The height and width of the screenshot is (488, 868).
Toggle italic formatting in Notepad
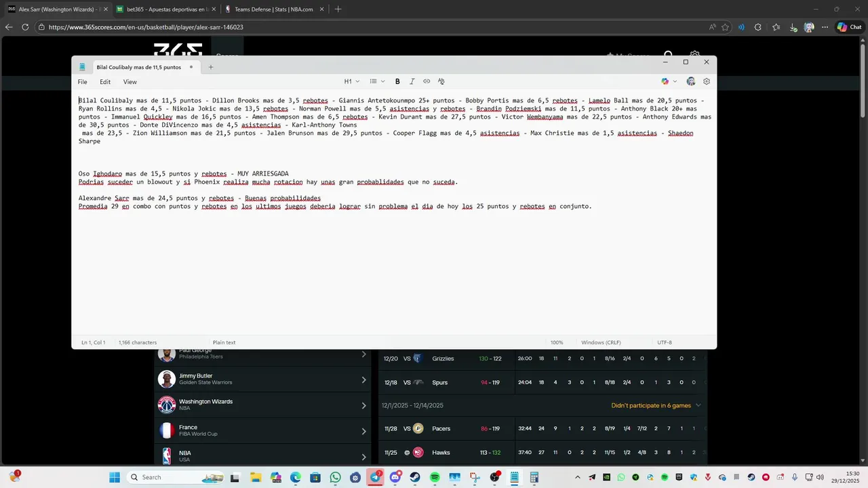[x=412, y=81]
